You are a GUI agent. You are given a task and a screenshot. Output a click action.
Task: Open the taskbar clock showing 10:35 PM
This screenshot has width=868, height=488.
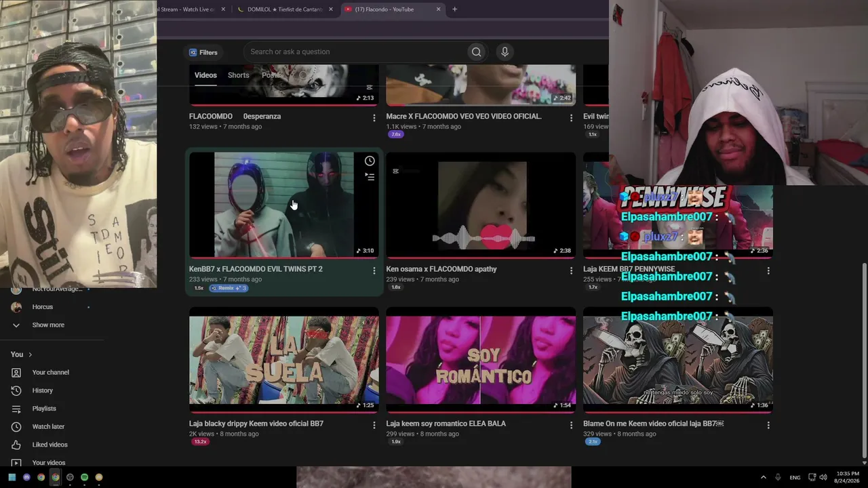[846, 477]
